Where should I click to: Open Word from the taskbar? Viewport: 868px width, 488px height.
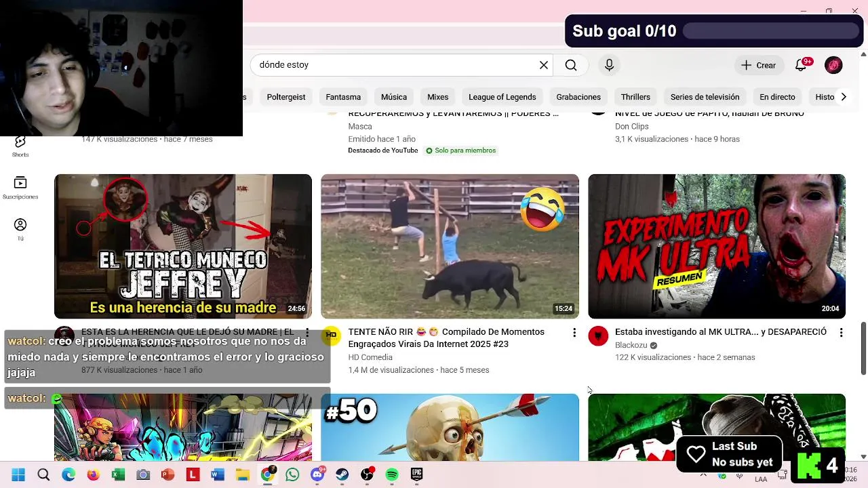pyautogui.click(x=217, y=475)
